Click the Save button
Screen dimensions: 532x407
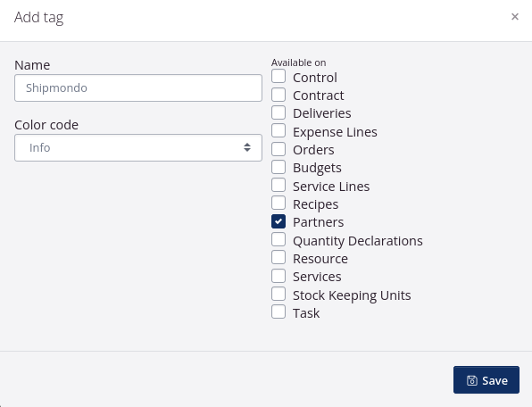tap(486, 380)
